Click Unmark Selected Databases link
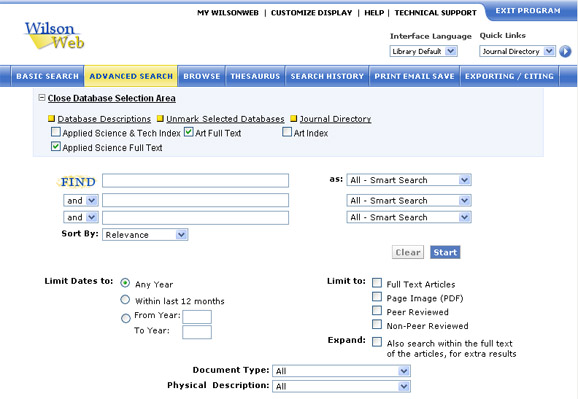The image size is (578, 399). coord(225,119)
